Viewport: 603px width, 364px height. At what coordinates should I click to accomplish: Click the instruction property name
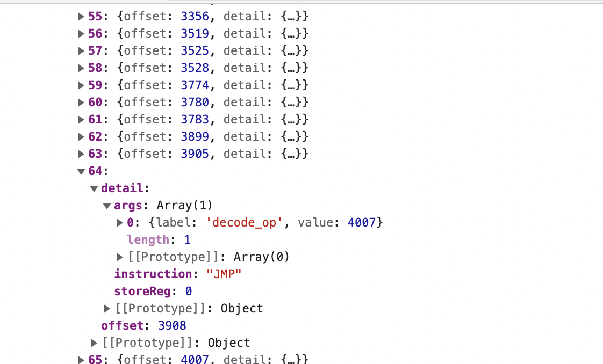click(154, 274)
